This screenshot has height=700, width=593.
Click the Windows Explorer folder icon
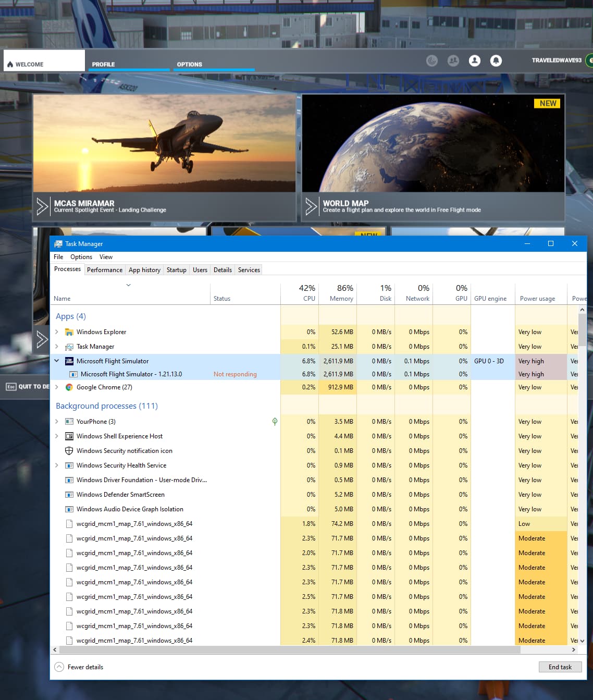point(69,332)
